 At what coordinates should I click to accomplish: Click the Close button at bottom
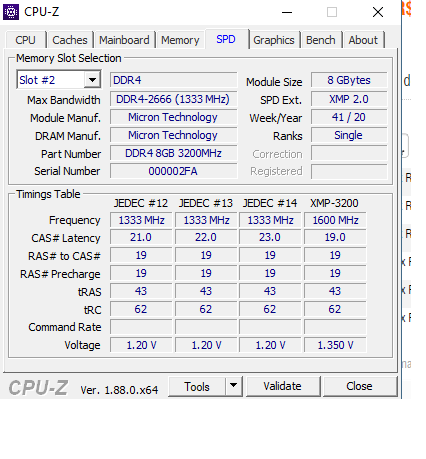point(359,386)
